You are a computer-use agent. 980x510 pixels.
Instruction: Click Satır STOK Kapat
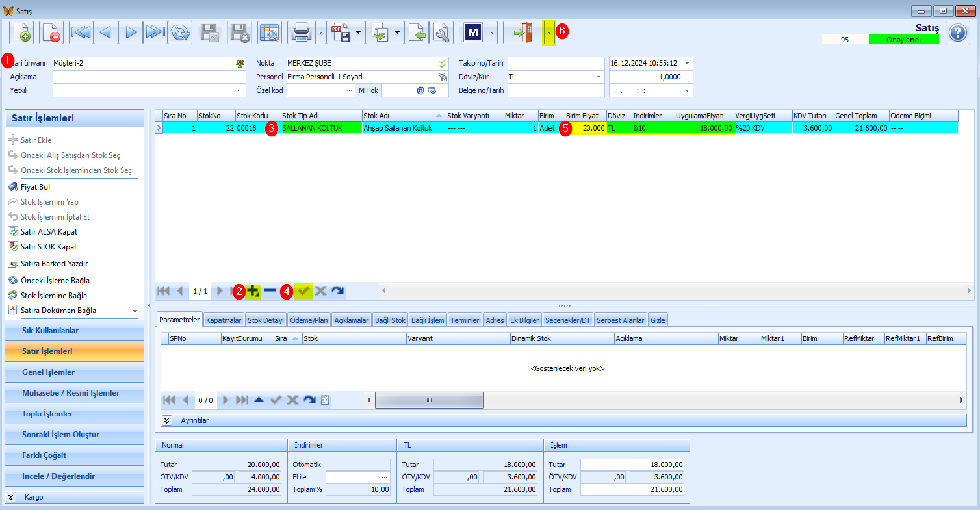(49, 247)
